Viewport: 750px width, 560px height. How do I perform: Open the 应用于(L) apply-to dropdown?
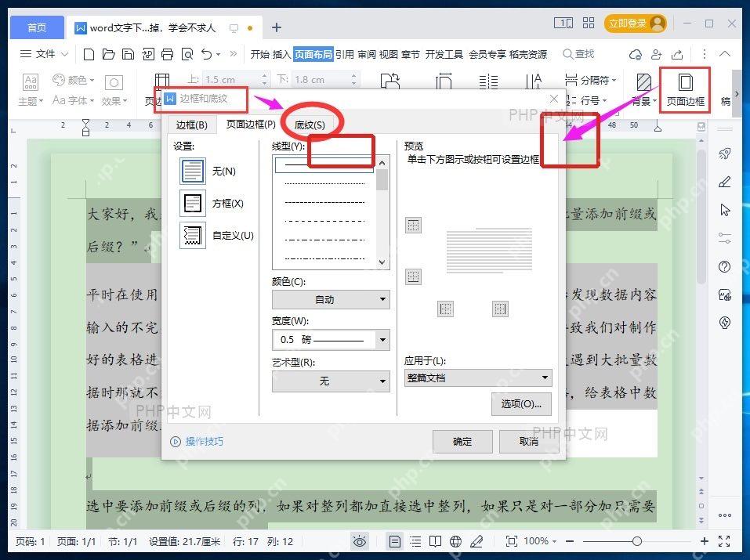[x=478, y=378]
